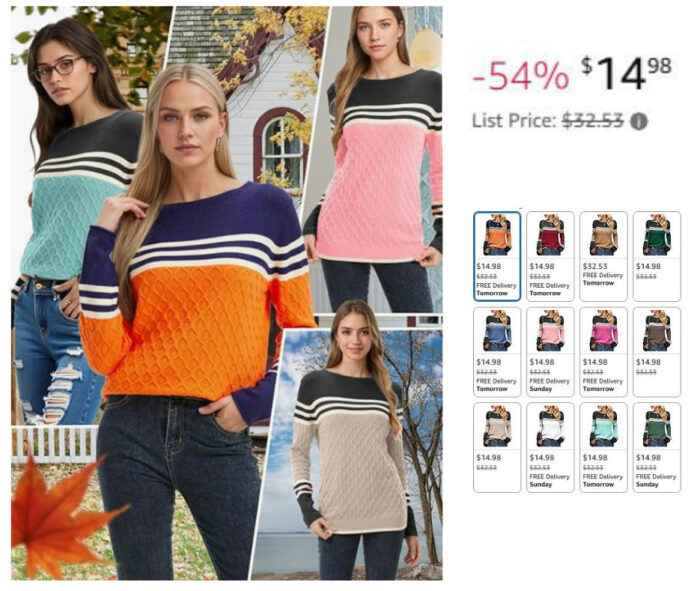Viewport: 700px width, 591px height.
Task: Click the List Price label text
Action: pos(514,121)
